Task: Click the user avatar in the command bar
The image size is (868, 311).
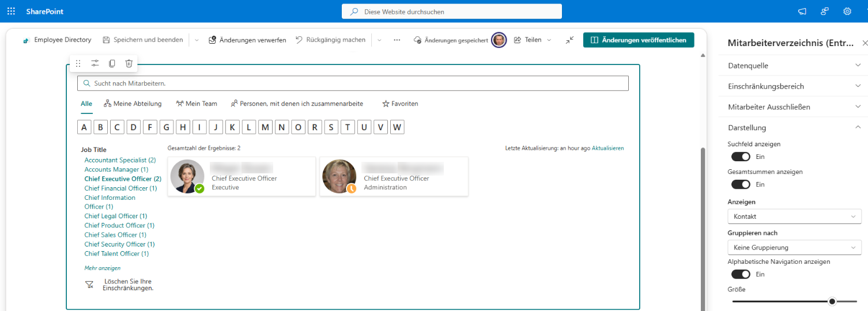Action: tap(499, 40)
